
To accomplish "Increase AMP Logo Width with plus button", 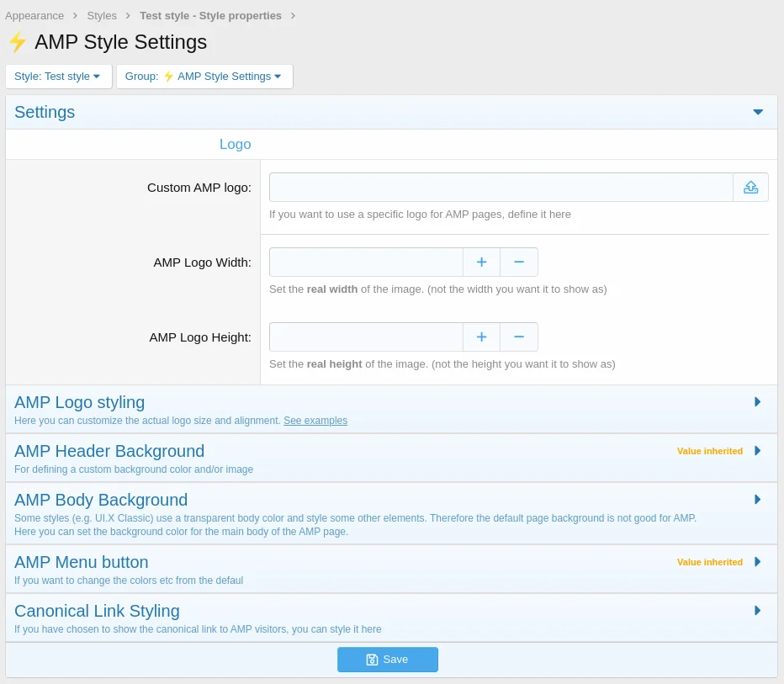I will tap(481, 262).
